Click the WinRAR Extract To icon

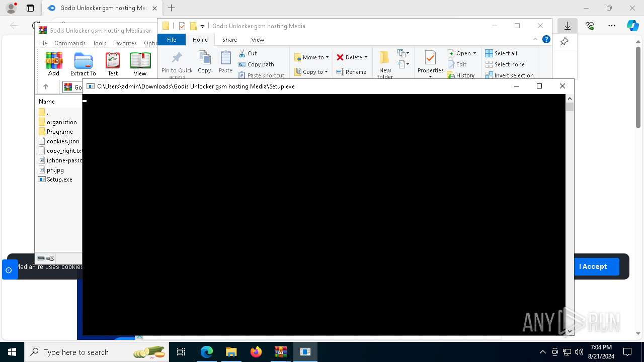[x=83, y=64]
